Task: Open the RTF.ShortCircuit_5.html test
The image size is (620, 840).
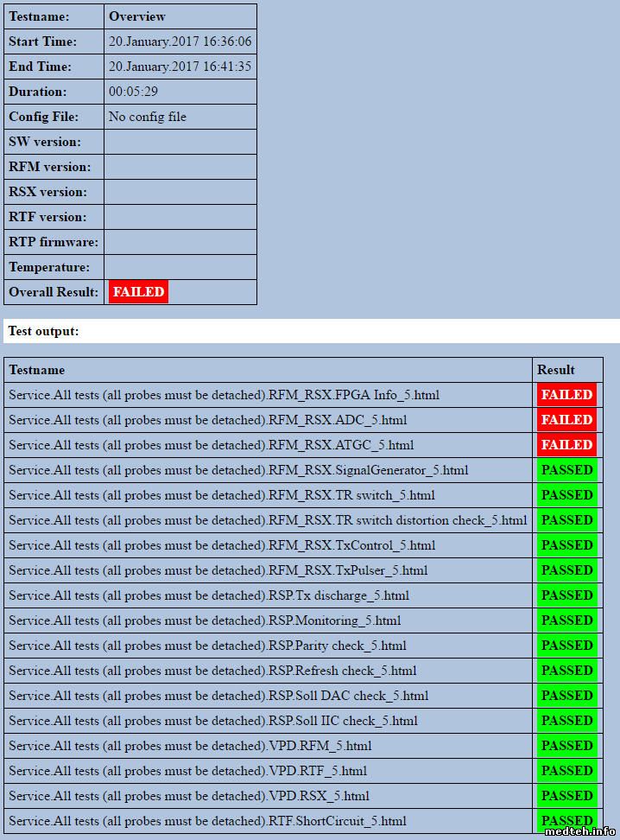Action: pos(207,821)
